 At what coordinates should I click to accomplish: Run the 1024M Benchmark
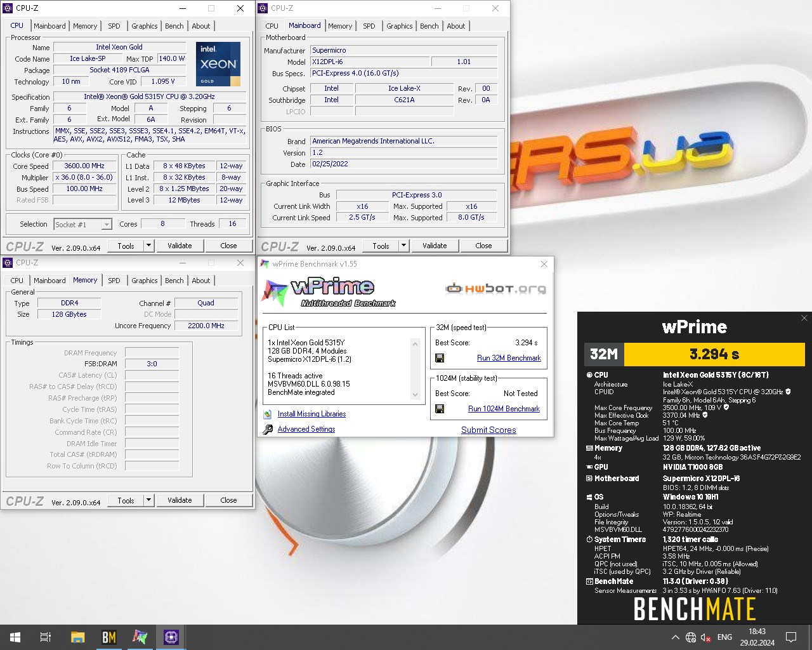point(504,409)
